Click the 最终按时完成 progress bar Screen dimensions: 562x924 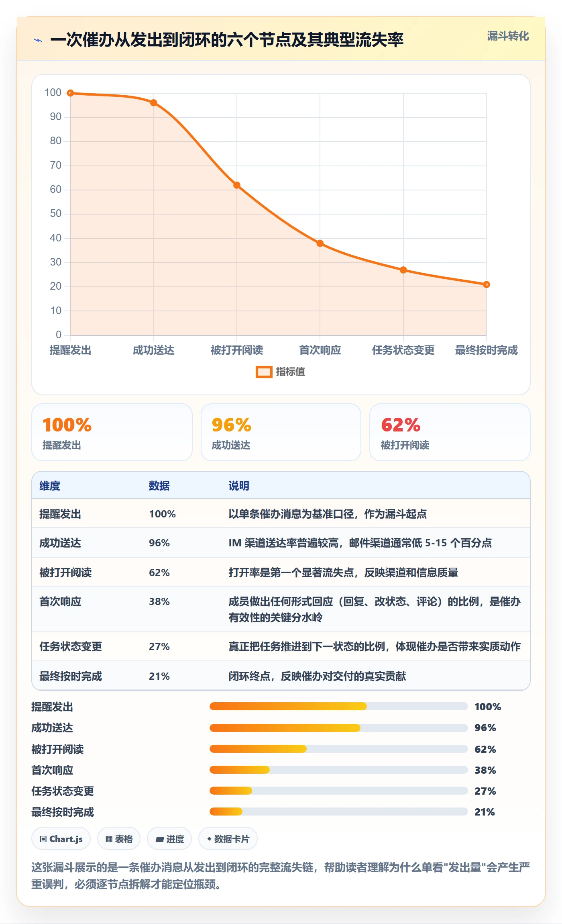[339, 812]
